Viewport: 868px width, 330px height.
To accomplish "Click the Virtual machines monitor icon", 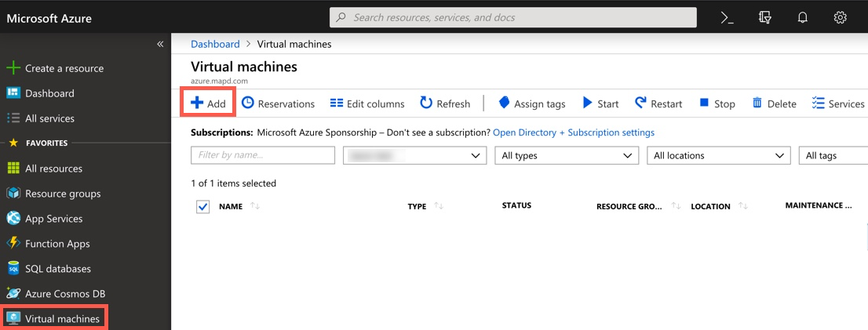I will point(13,318).
